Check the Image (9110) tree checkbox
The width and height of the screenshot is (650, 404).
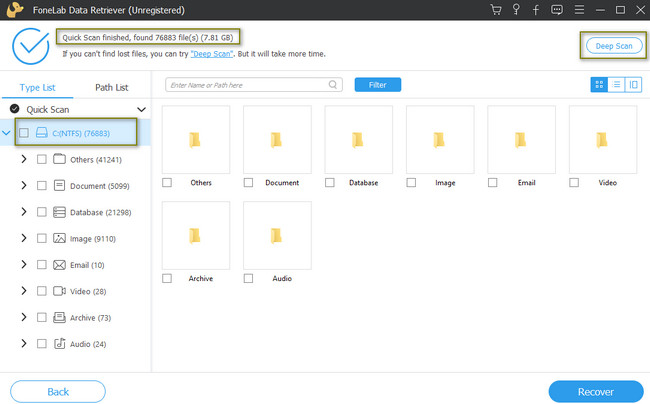pyautogui.click(x=41, y=238)
